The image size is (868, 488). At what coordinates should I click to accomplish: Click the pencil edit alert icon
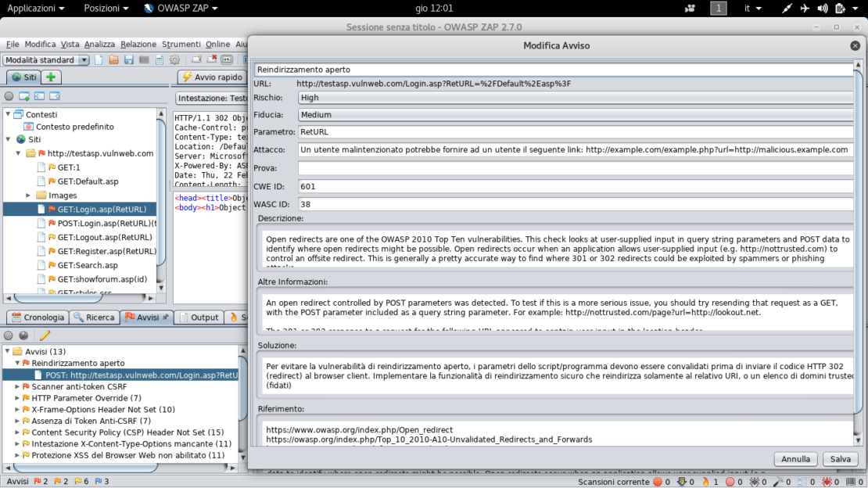coord(45,335)
